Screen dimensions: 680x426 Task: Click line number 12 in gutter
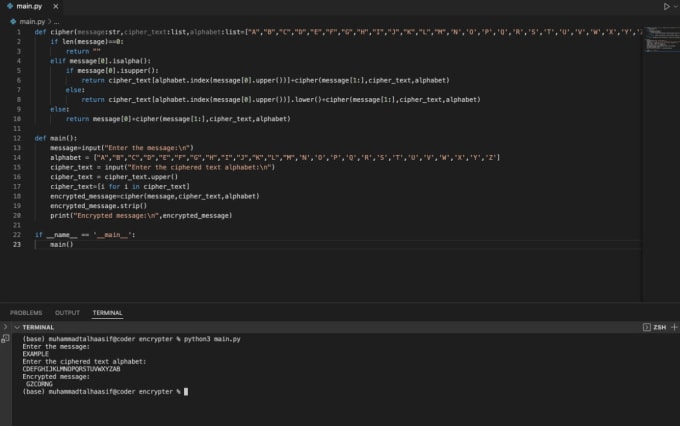tap(16, 138)
